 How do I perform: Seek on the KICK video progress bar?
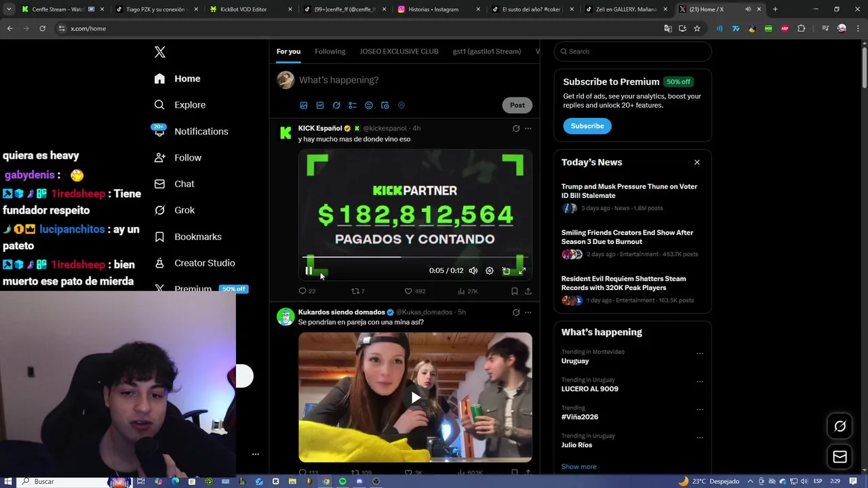[415, 257]
